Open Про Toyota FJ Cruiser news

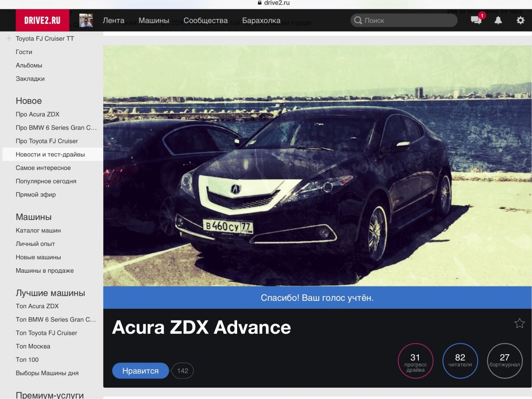47,141
